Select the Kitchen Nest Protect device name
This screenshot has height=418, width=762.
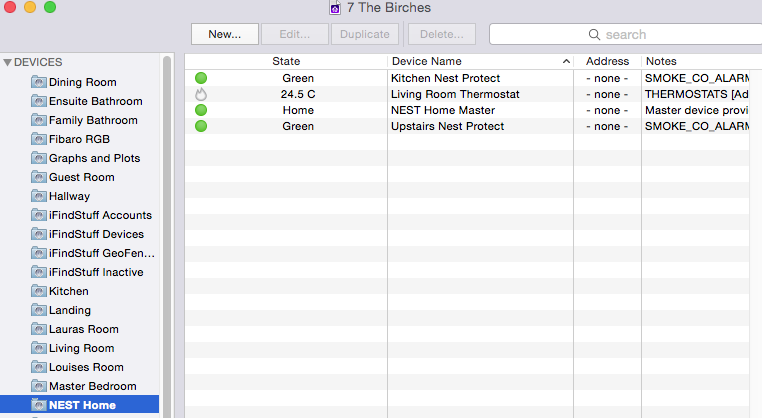446,78
